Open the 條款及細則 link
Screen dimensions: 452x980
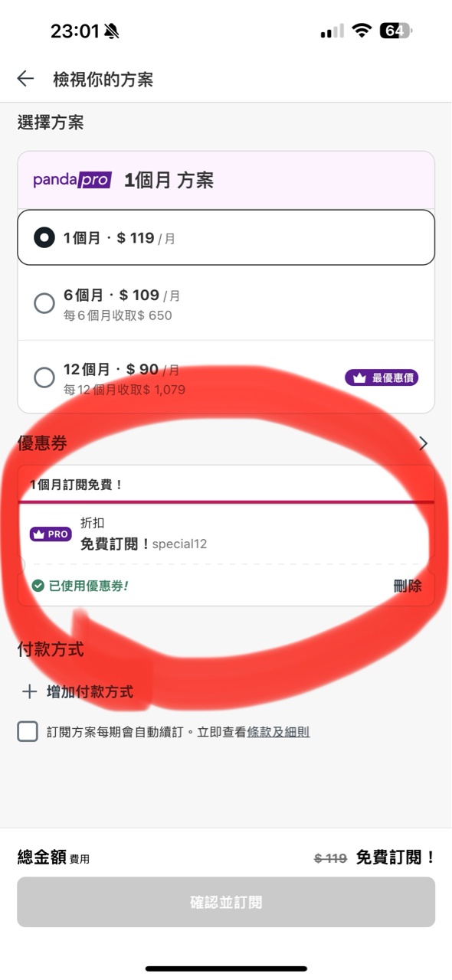click(278, 733)
